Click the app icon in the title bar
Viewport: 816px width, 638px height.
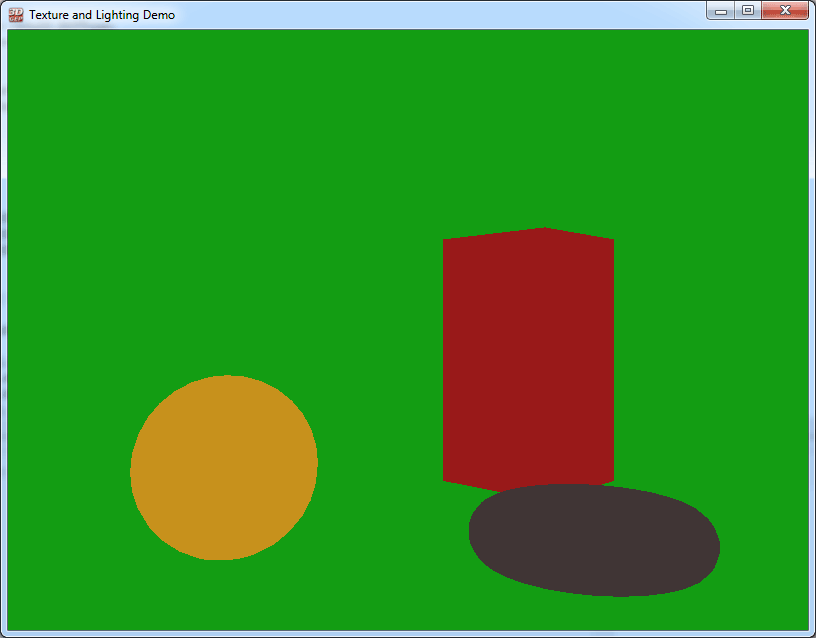tap(16, 15)
